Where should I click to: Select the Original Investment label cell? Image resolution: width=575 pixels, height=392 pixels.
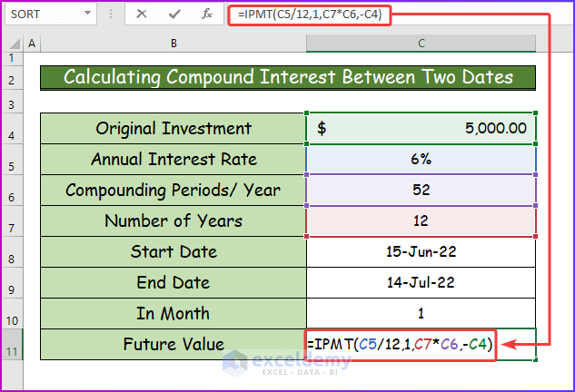(173, 129)
